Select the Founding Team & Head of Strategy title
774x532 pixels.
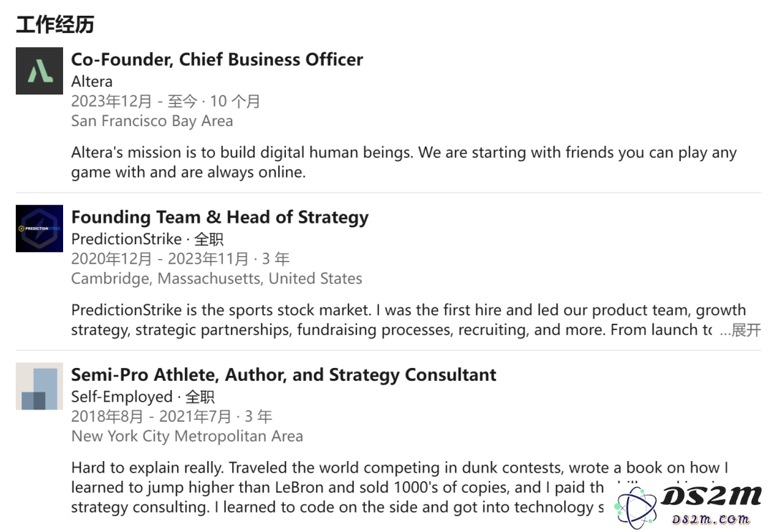coord(220,218)
